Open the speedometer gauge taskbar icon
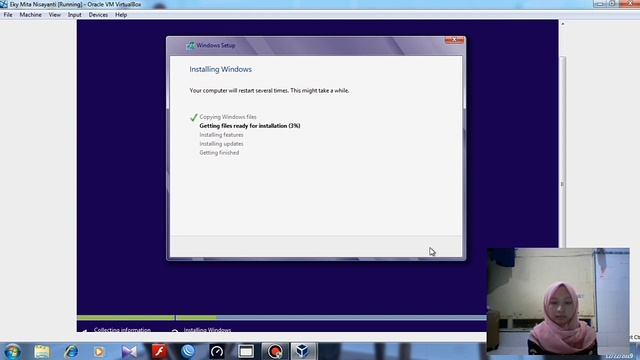The width and height of the screenshot is (640, 360). (217, 351)
